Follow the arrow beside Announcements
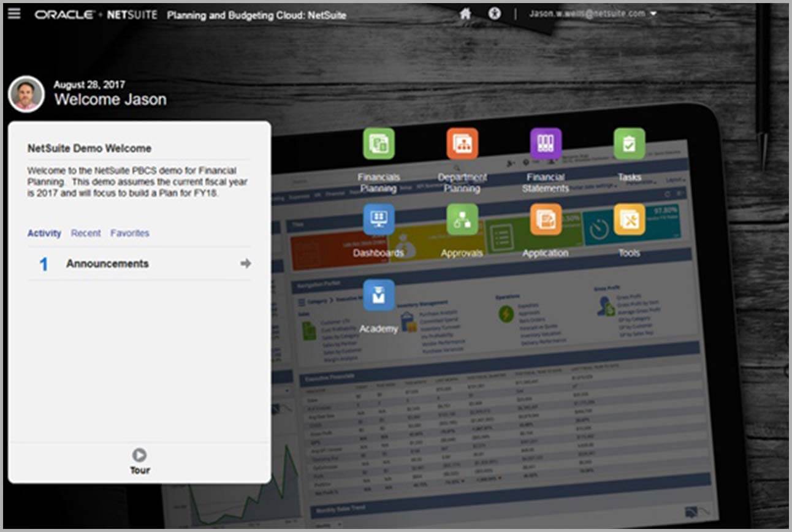 coord(246,264)
